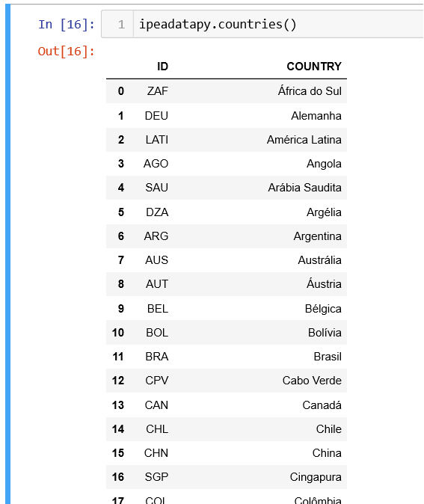424x504 pixels.
Task: Click the COUNTRY column header
Action: tap(314, 67)
